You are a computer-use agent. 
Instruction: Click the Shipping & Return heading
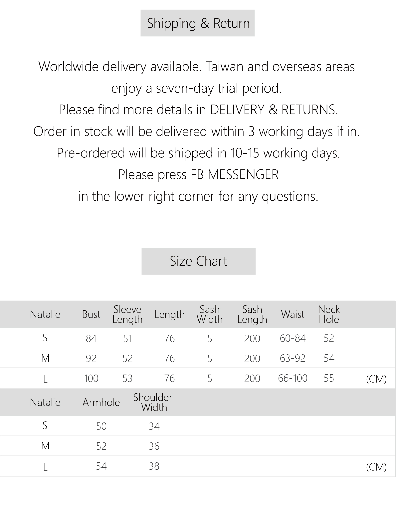[198, 23]
